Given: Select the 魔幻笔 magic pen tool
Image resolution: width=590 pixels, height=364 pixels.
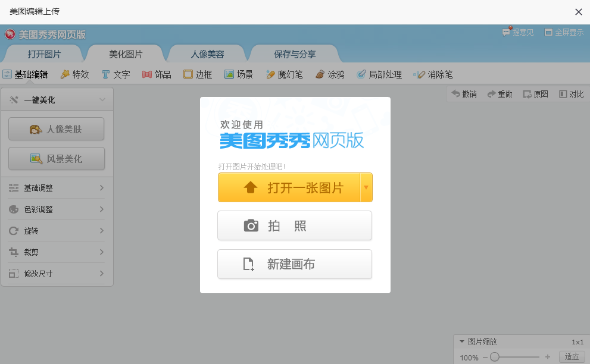Looking at the screenshot, I should click(x=285, y=74).
